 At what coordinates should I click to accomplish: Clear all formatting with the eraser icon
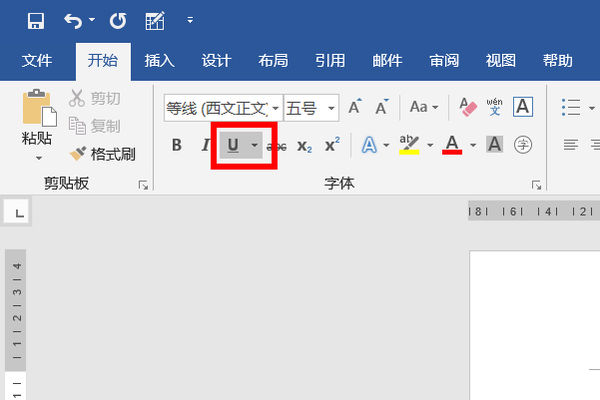(x=468, y=107)
